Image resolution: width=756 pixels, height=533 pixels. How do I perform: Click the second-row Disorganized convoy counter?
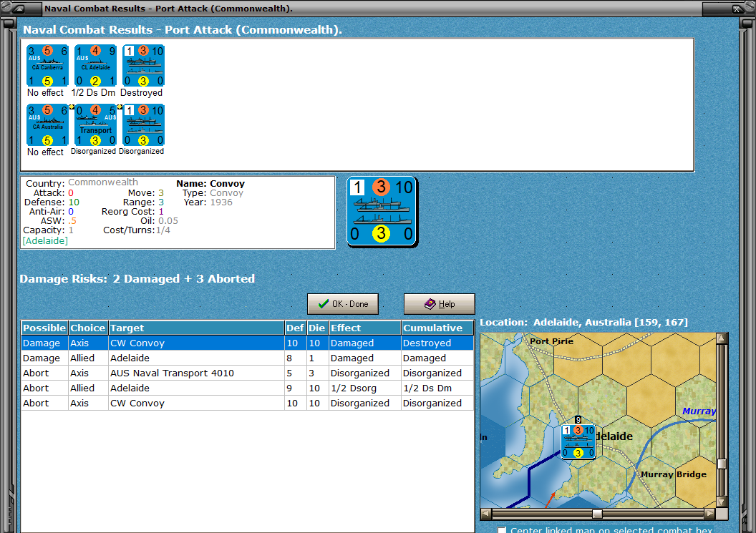pos(144,125)
